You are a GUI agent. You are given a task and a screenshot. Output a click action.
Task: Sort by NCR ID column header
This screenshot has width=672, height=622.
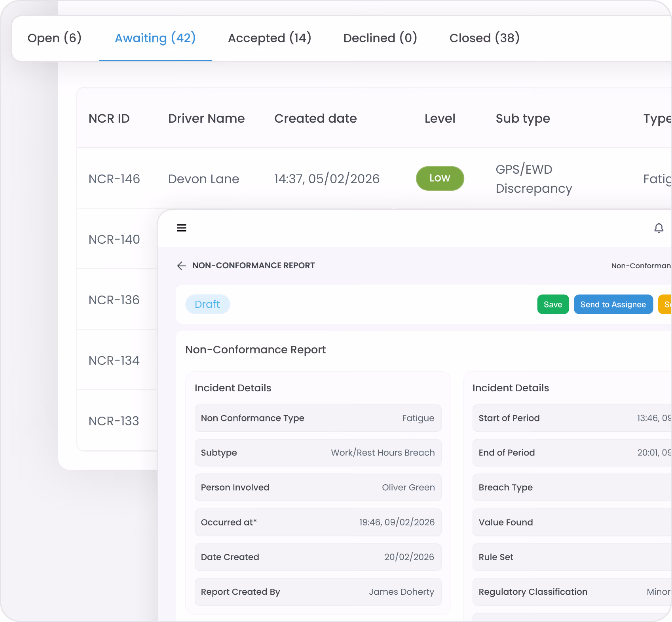click(x=109, y=118)
